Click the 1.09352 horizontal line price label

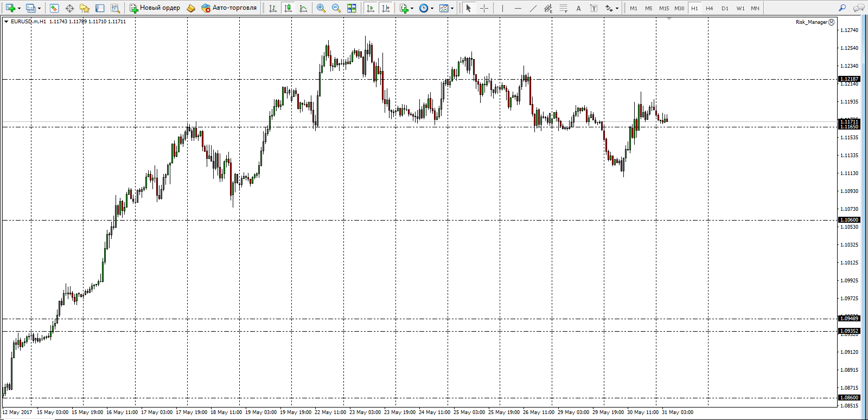[849, 331]
